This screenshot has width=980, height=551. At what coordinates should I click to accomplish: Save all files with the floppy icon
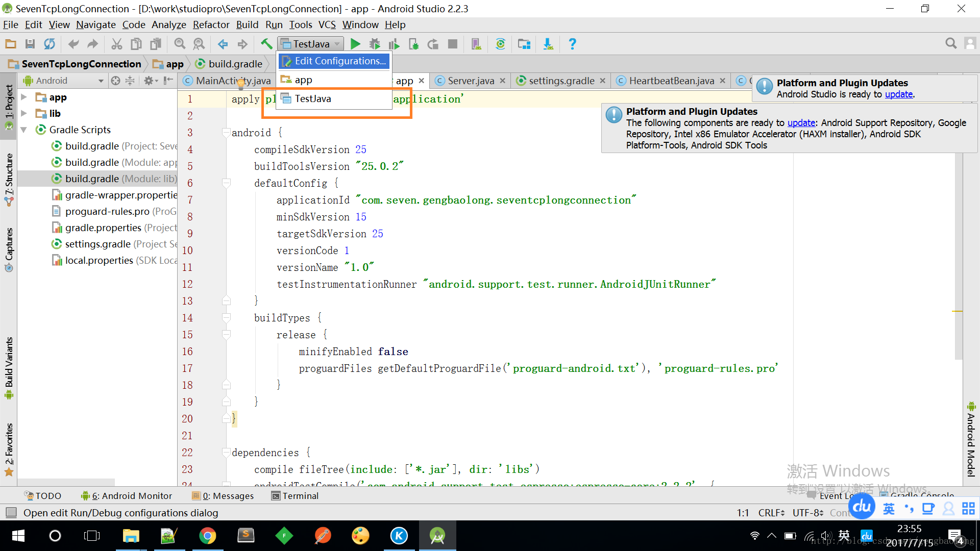[30, 44]
